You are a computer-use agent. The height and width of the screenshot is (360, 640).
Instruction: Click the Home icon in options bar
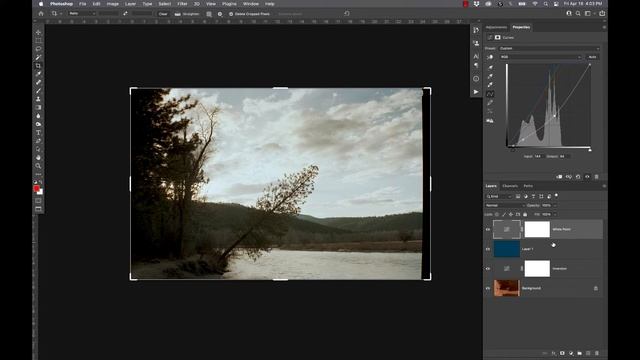pyautogui.click(x=41, y=13)
